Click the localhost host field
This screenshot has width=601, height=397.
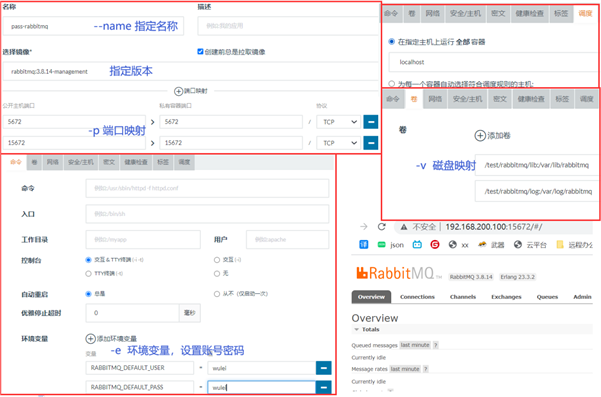(493, 62)
